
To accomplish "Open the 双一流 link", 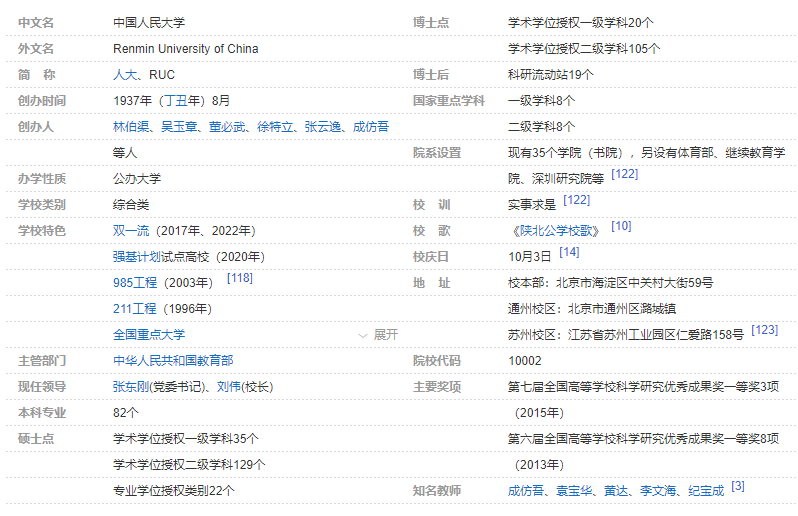I will [131, 231].
